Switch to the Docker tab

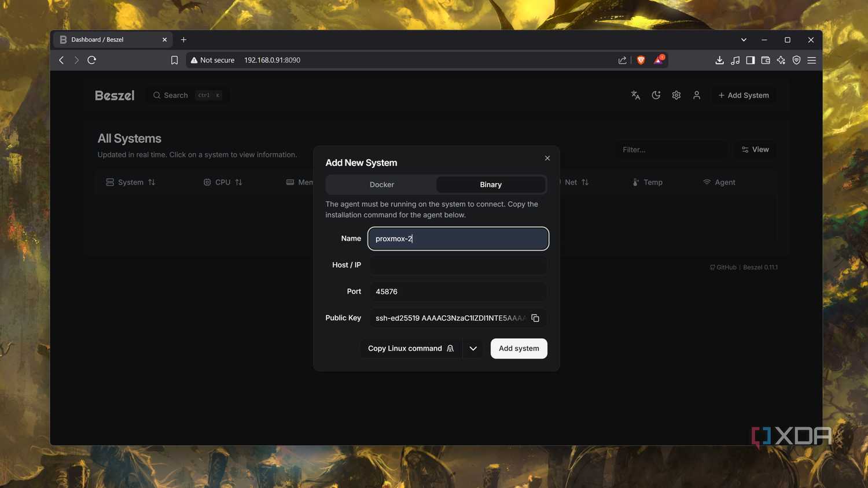pyautogui.click(x=382, y=184)
